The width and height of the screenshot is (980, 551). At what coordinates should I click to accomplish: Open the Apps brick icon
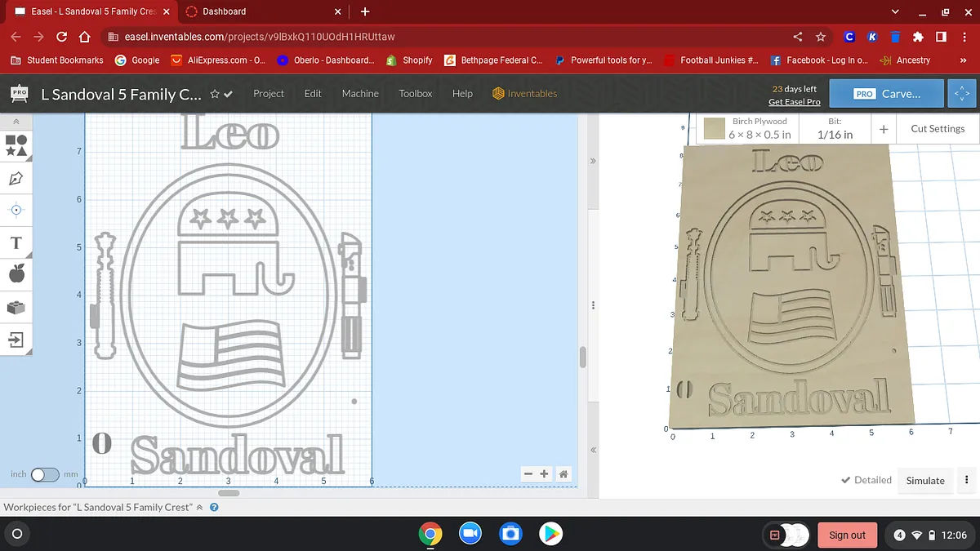tap(16, 307)
